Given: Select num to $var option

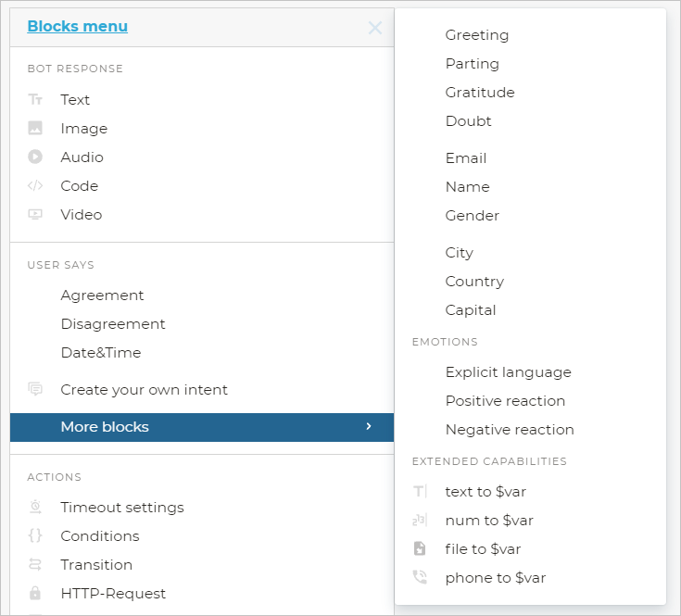Looking at the screenshot, I should (489, 521).
